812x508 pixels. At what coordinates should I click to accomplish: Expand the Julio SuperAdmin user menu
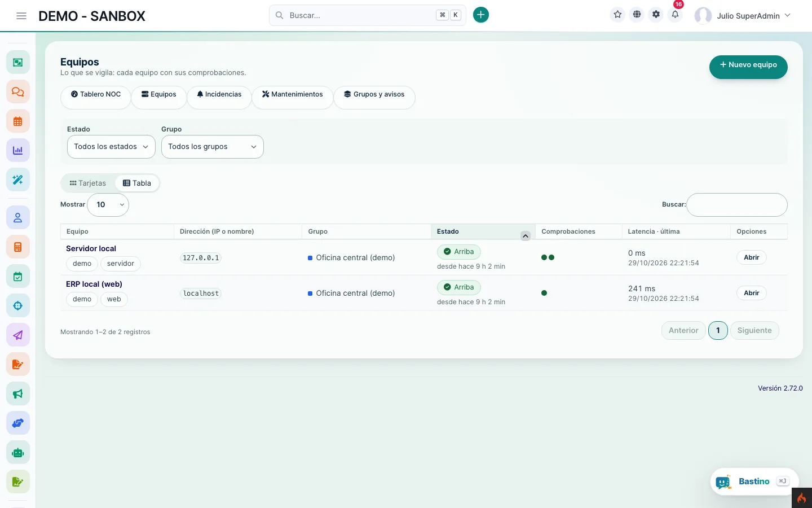point(743,16)
